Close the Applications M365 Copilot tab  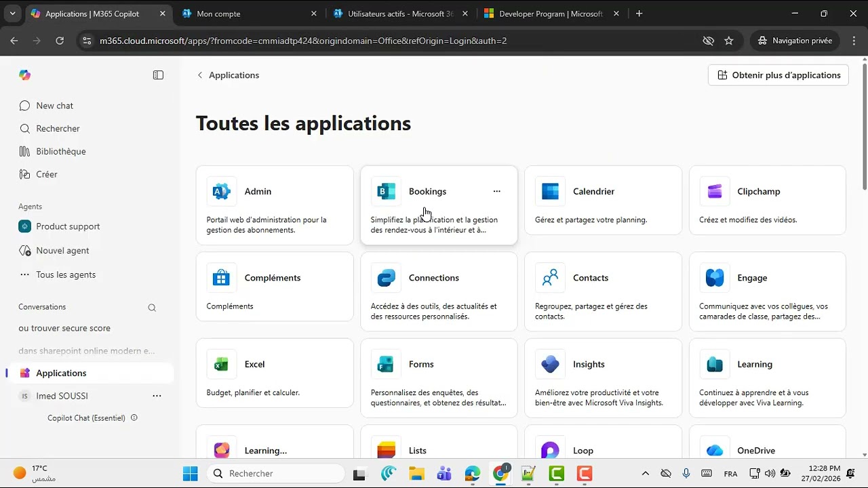pyautogui.click(x=163, y=14)
